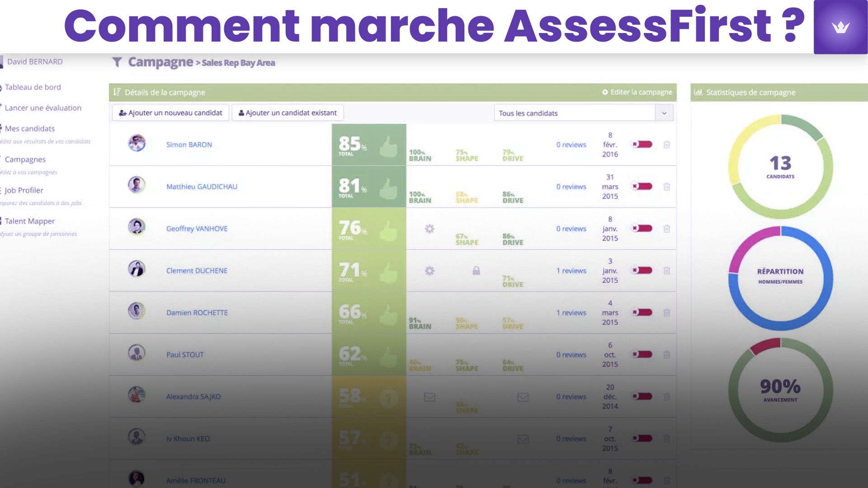Viewport: 868px width, 488px height.
Task: Click the 13 candidats donut chart
Action: click(780, 167)
